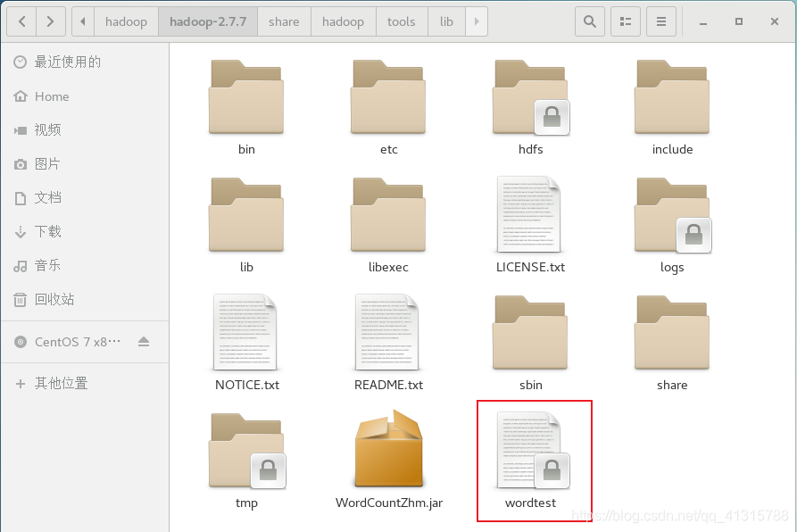The width and height of the screenshot is (797, 532).
Task: Select the tools path segment
Action: pos(402,21)
